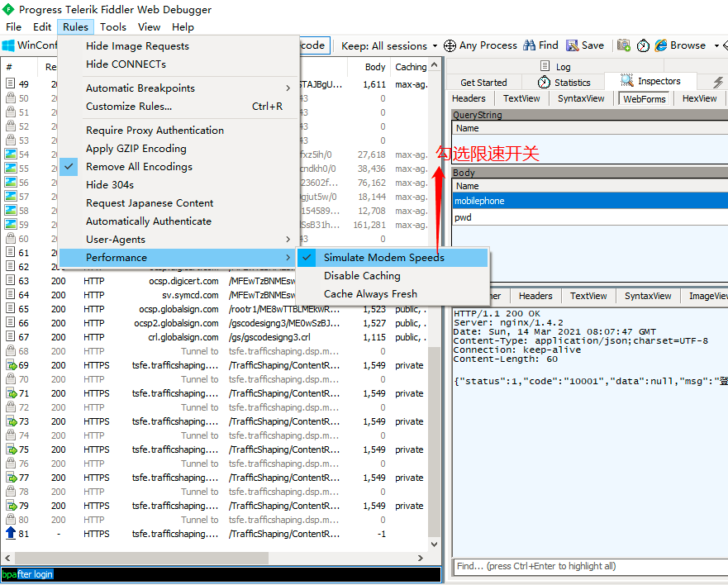The width and height of the screenshot is (728, 585).
Task: Switch to the Get Started tab
Action: 483,82
